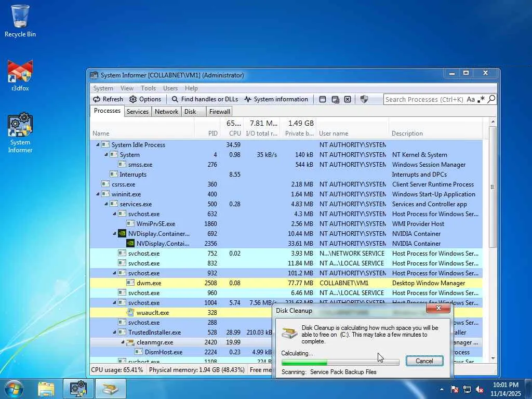Click scroll-down arrow of process list
Screen dimensions: 532x399
493,358
